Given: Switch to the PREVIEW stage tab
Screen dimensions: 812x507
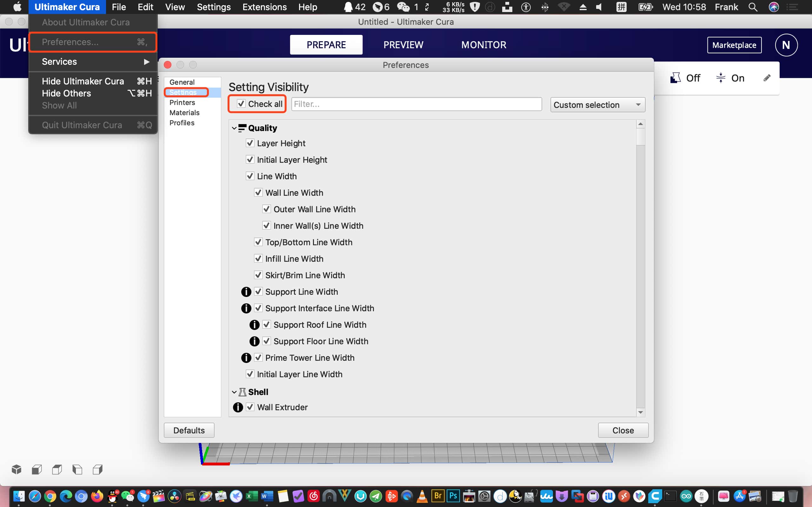Looking at the screenshot, I should (x=403, y=45).
